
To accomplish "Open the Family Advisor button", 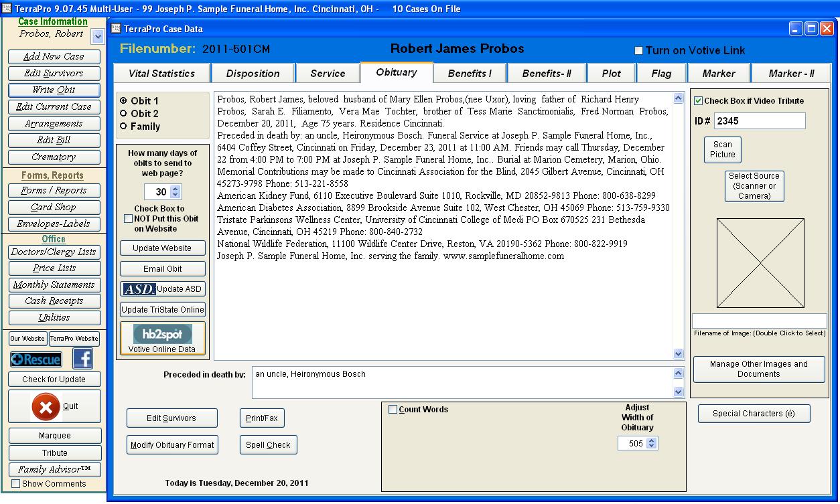I will click(54, 469).
